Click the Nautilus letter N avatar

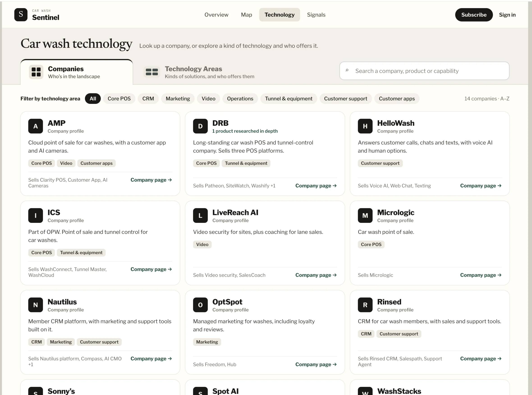pos(35,305)
